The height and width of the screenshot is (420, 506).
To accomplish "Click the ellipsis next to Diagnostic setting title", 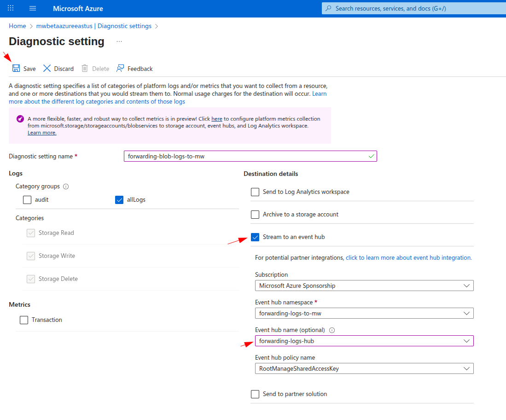I will pyautogui.click(x=119, y=41).
